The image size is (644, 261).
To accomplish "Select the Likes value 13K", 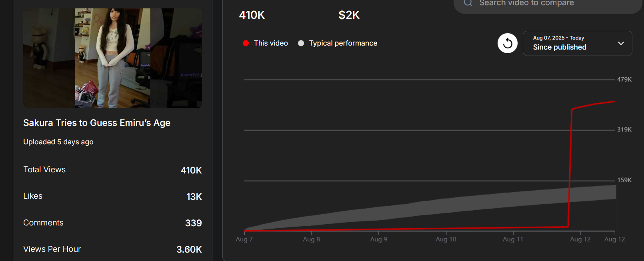I will point(194,197).
